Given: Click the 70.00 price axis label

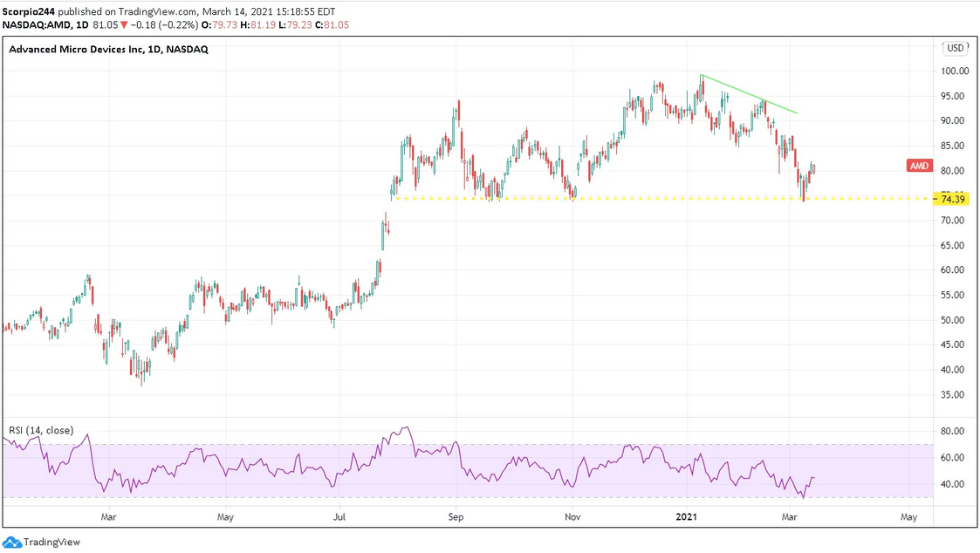Looking at the screenshot, I should (952, 221).
